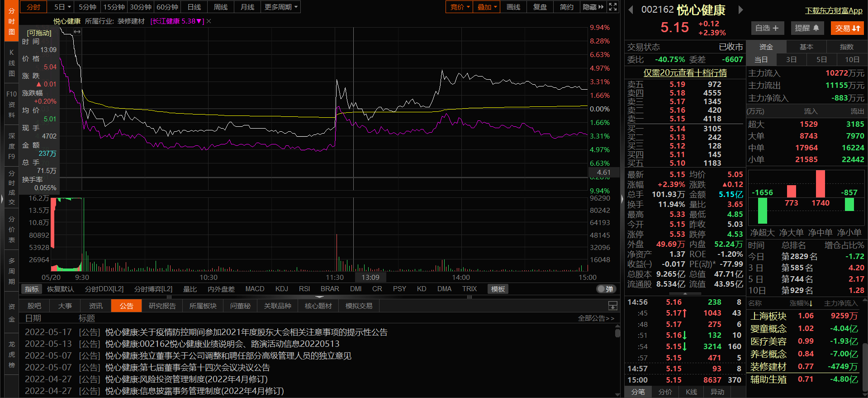Open 复盘 replay mode

[540, 7]
